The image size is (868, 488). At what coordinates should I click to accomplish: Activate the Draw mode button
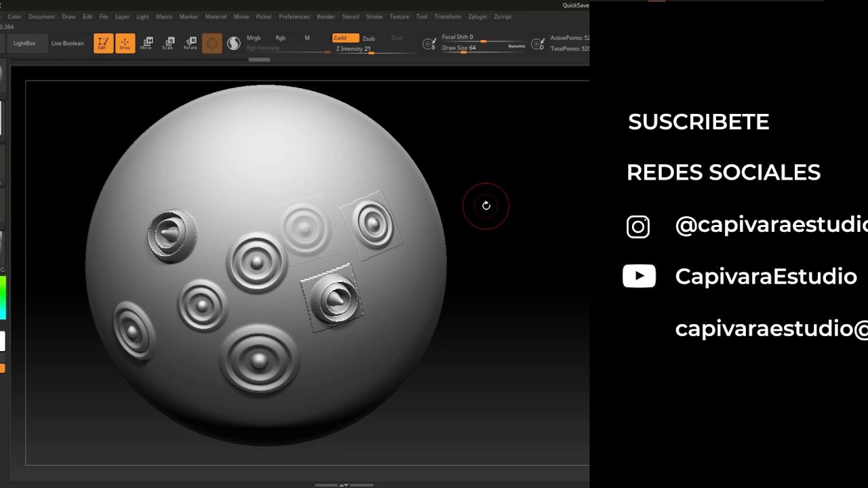(125, 43)
